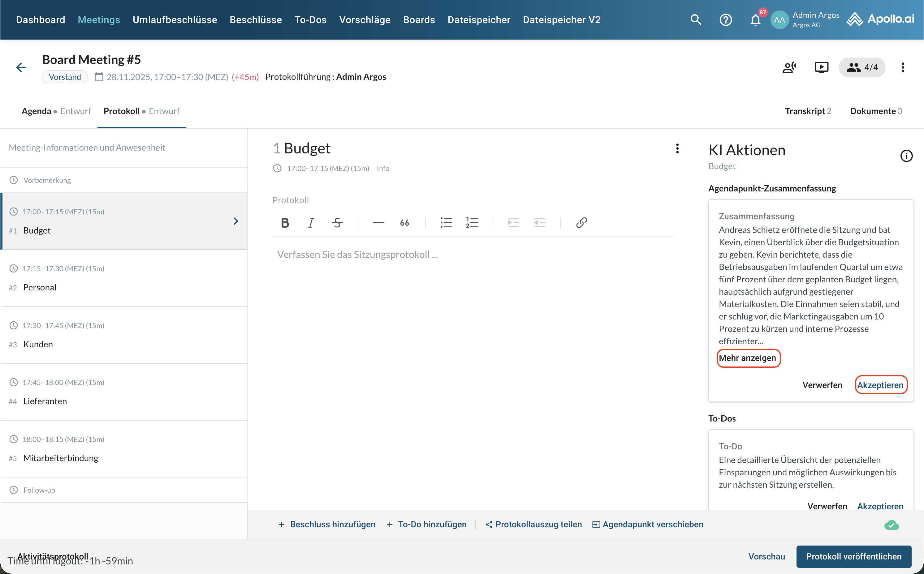The image size is (924, 574).
Task: Apply strikethrough formatting
Action: point(337,222)
